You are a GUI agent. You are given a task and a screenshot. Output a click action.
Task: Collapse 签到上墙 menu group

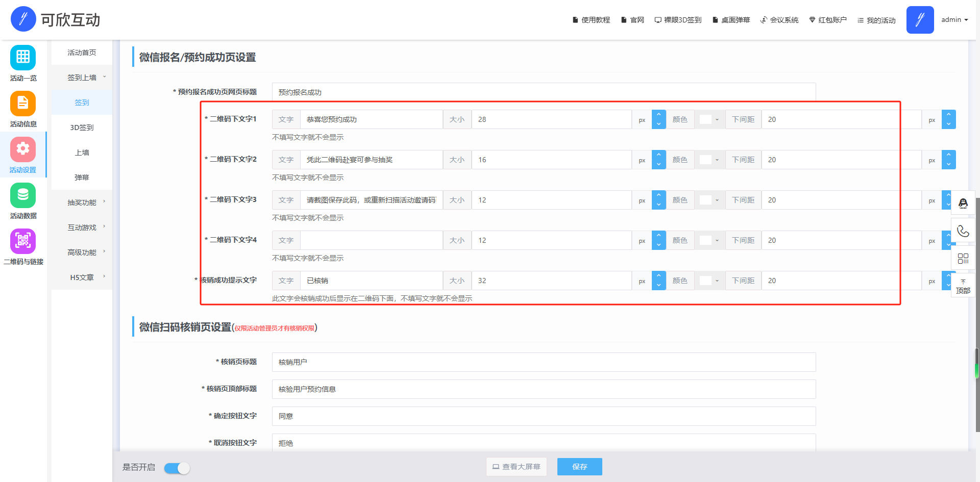point(82,78)
